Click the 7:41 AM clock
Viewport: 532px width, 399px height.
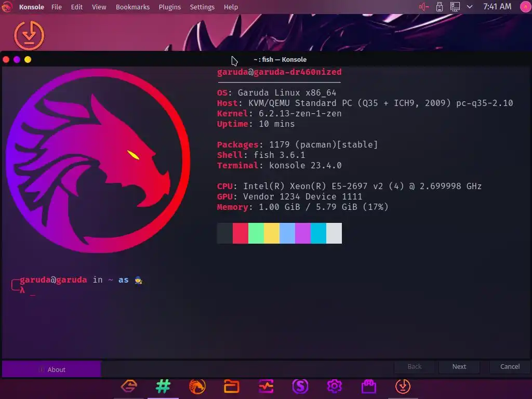click(497, 7)
